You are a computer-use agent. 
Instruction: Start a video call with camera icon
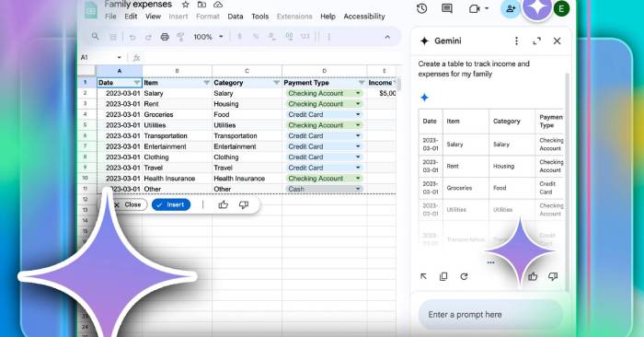pyautogui.click(x=475, y=8)
